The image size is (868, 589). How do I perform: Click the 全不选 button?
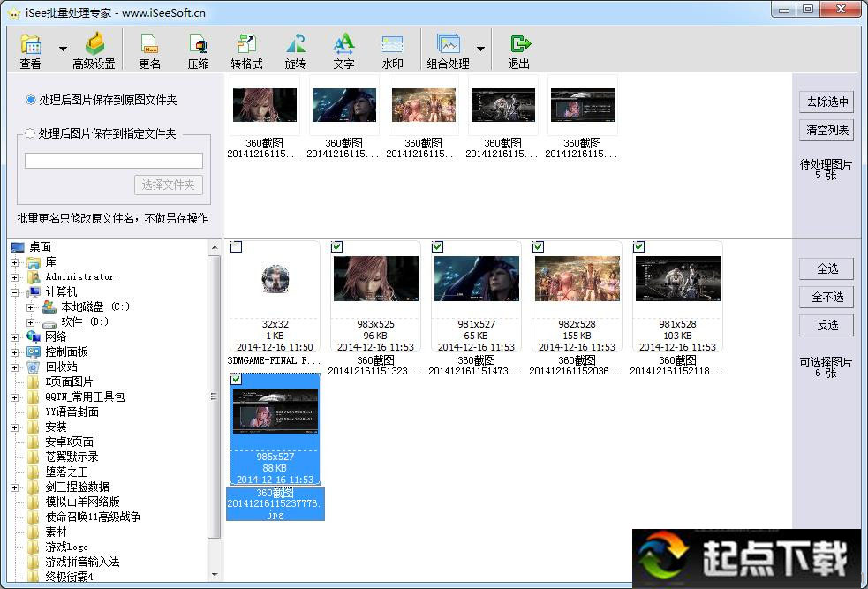pyautogui.click(x=827, y=298)
